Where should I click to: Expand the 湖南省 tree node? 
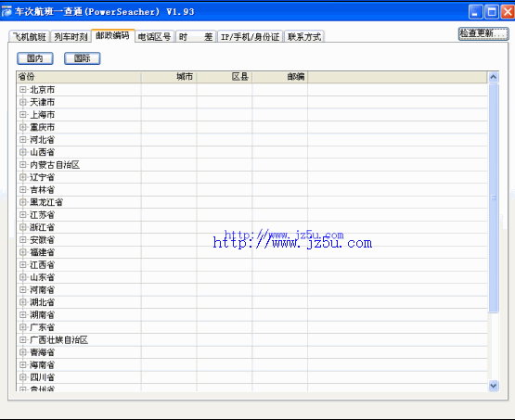point(22,314)
